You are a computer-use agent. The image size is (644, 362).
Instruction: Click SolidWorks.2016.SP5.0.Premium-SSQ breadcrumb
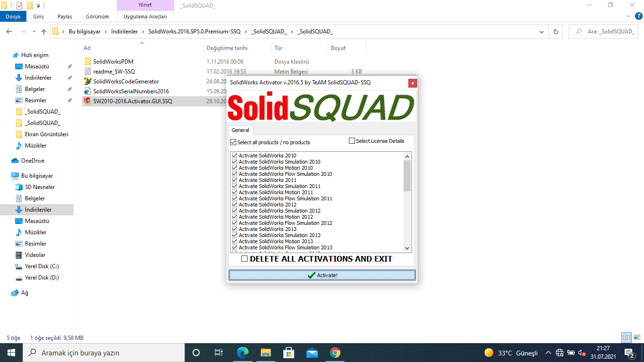(x=194, y=32)
